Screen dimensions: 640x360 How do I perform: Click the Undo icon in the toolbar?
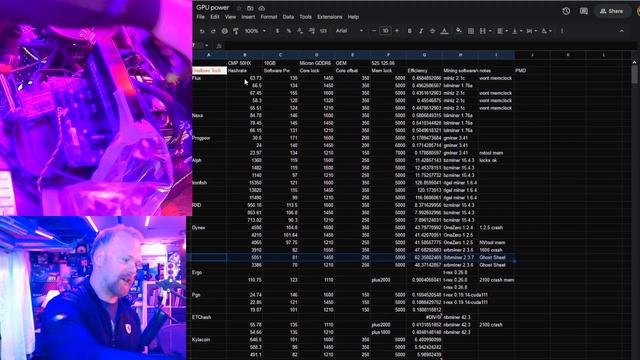[x=202, y=31]
